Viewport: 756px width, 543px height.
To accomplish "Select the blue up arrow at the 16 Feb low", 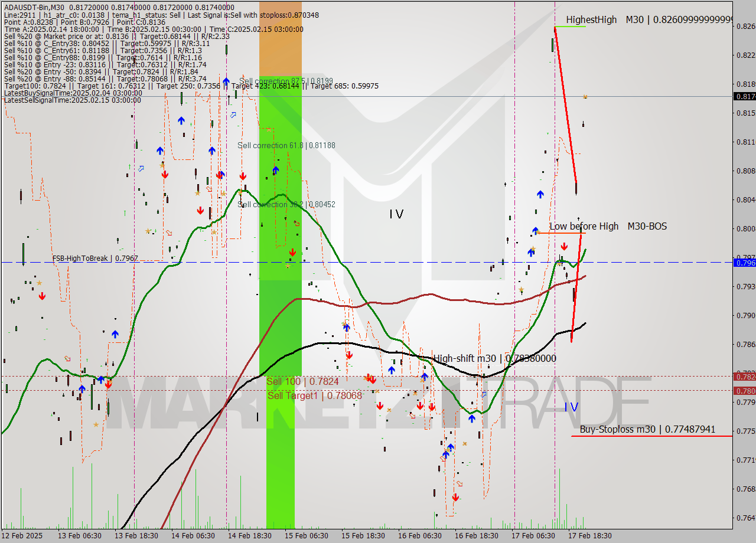I will point(471,418).
